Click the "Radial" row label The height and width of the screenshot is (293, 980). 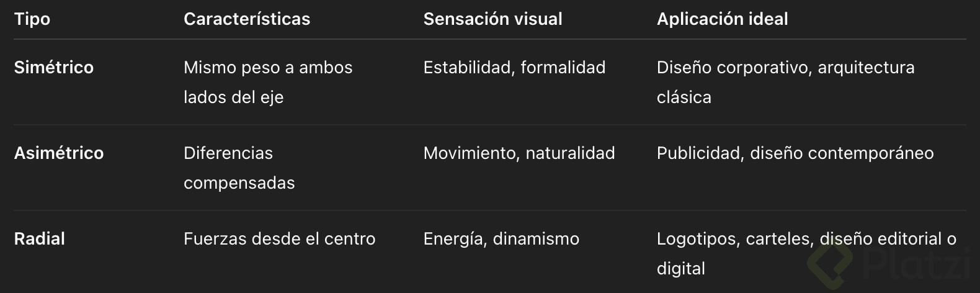[40, 239]
